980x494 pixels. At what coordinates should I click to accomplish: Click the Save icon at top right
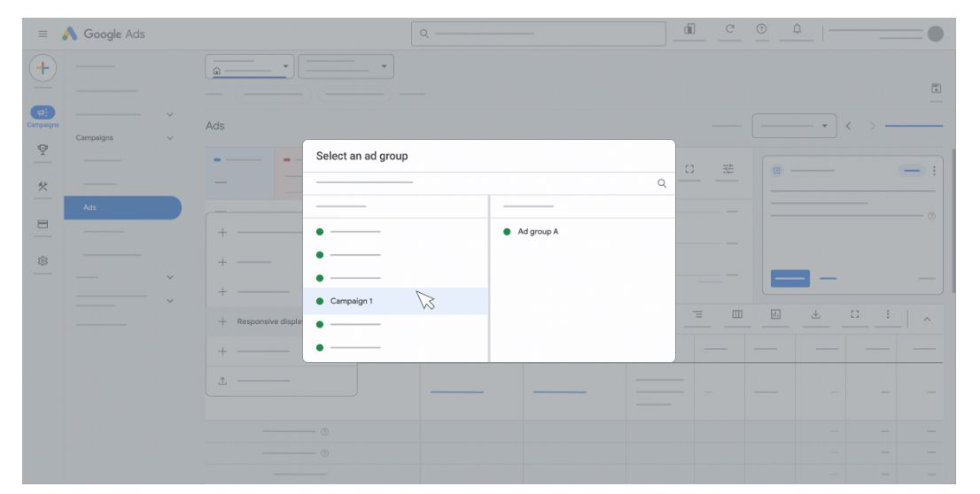click(936, 88)
